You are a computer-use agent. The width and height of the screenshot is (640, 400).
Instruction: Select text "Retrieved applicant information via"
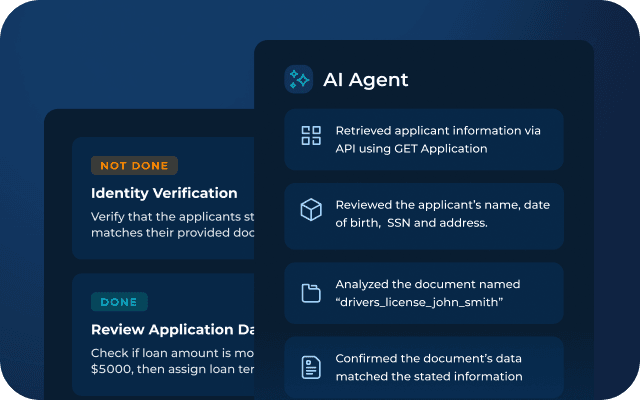coord(438,131)
